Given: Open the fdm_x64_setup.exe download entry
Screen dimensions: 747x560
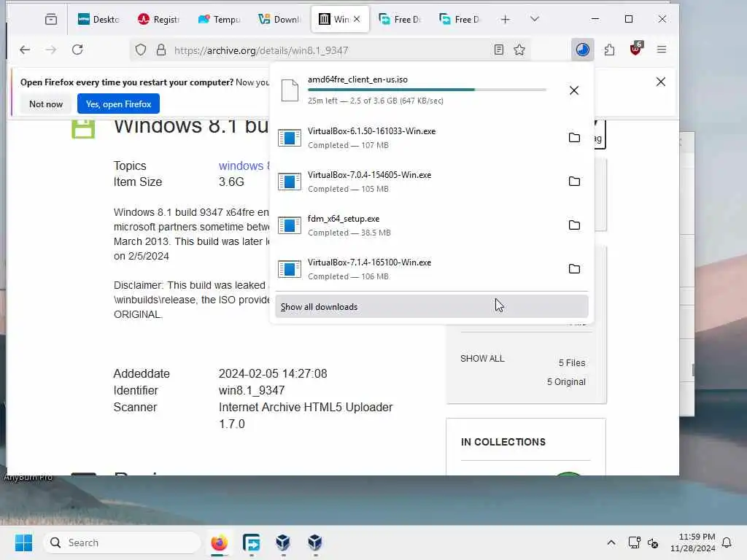Looking at the screenshot, I should click(x=417, y=225).
